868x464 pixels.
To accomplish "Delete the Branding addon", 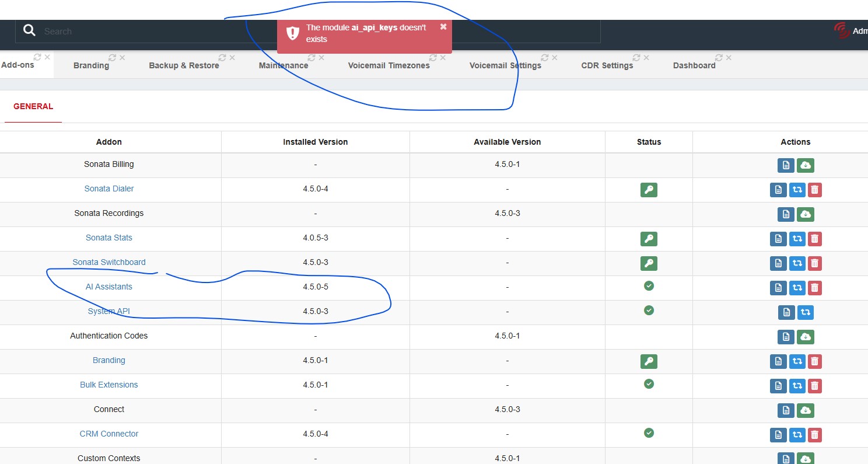I will click(814, 361).
